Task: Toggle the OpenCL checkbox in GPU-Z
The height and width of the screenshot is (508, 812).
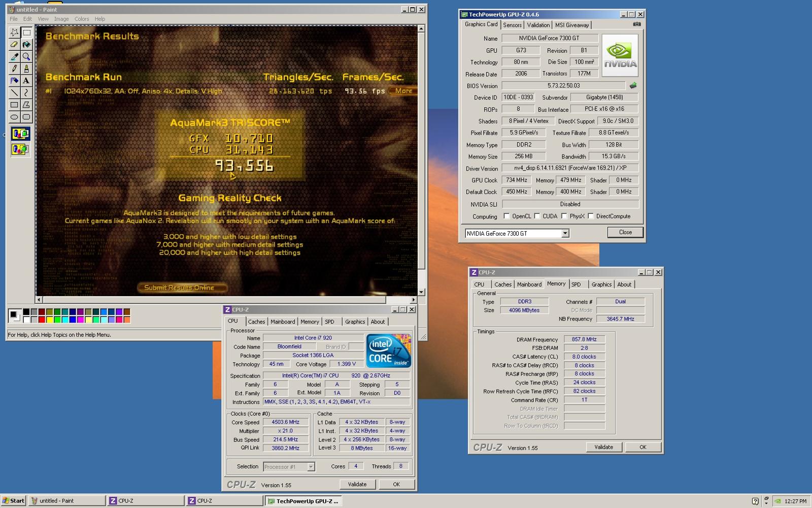Action: 506,216
